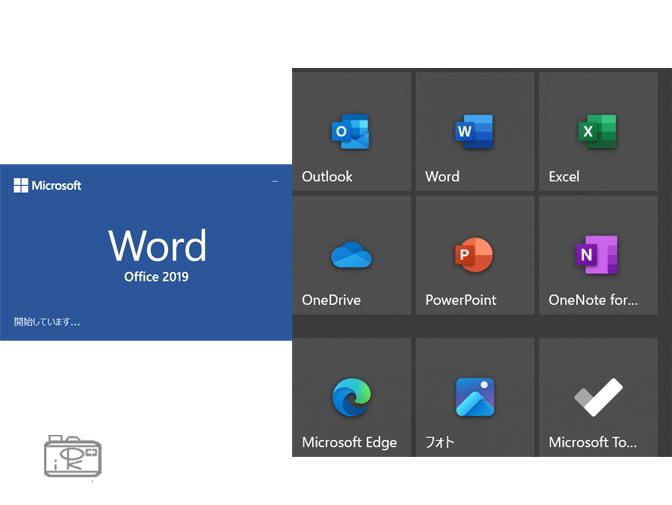The width and height of the screenshot is (672, 505).
Task: Open the OneNote purple icon
Action: click(597, 255)
